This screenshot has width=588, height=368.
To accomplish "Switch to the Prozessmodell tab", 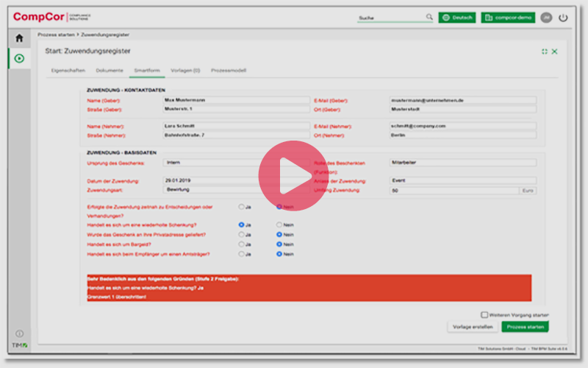I will [228, 71].
